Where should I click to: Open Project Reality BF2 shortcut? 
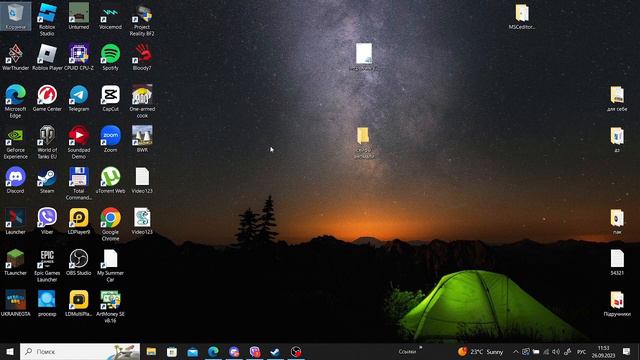pos(142,19)
